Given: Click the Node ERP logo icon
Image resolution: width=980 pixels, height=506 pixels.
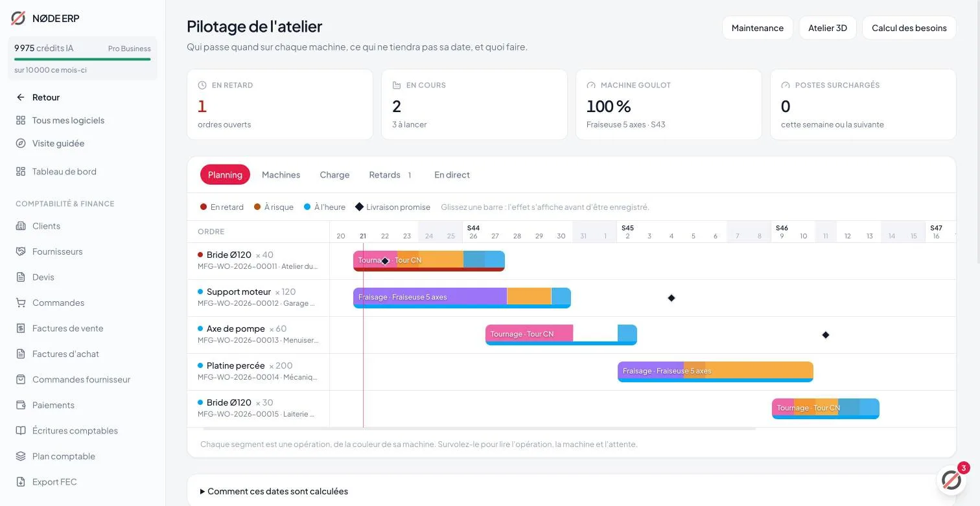Looking at the screenshot, I should (x=18, y=18).
